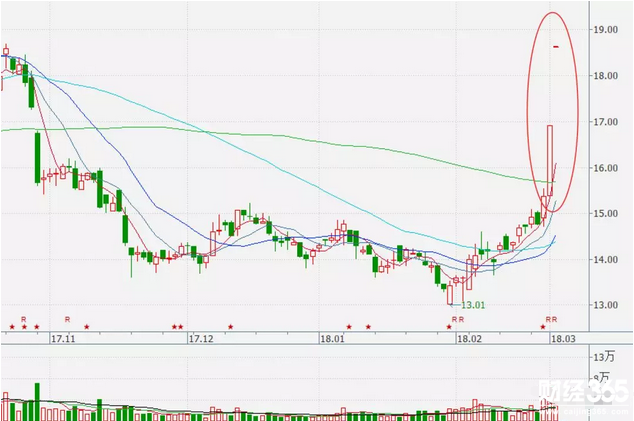Click the 18.00 price axis label
Image resolution: width=634 pixels, height=421 pixels.
pyautogui.click(x=606, y=76)
